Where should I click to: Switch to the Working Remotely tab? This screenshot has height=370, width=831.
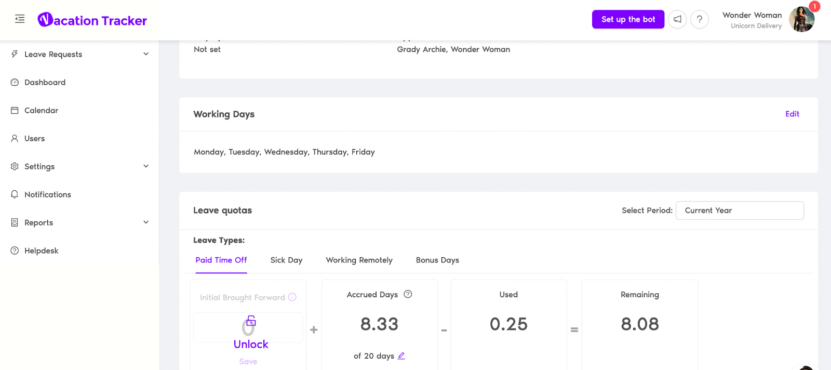click(359, 260)
